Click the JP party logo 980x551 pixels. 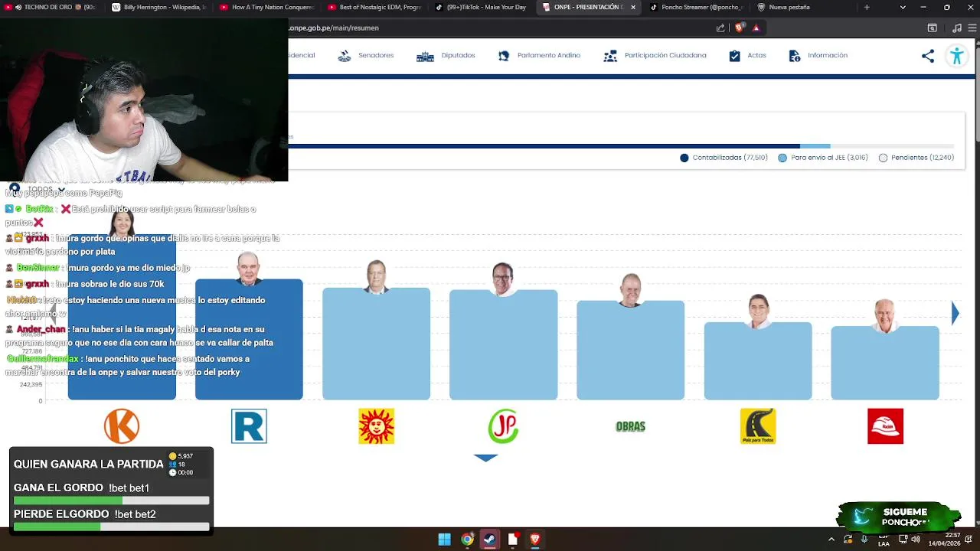tap(503, 426)
